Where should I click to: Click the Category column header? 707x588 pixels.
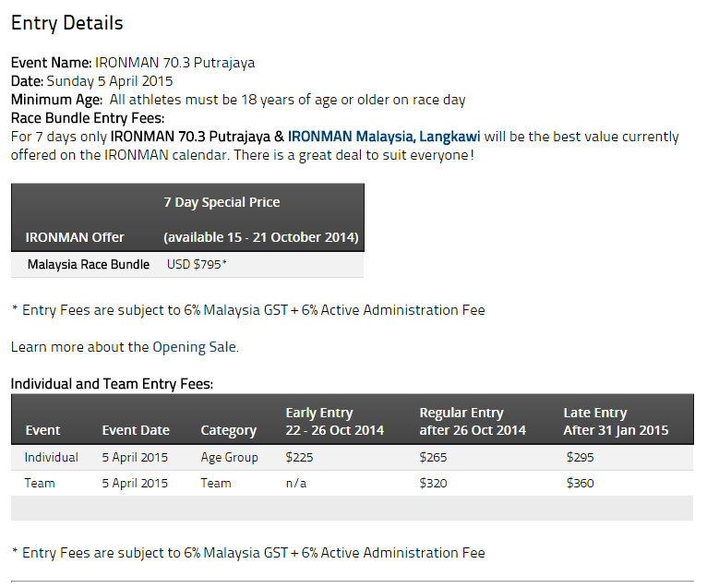tap(229, 430)
